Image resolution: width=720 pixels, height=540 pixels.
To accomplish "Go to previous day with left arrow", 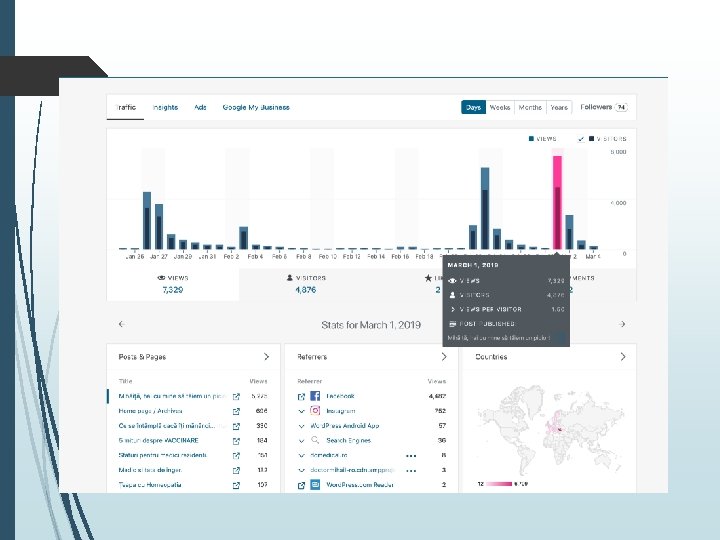I will (x=122, y=324).
